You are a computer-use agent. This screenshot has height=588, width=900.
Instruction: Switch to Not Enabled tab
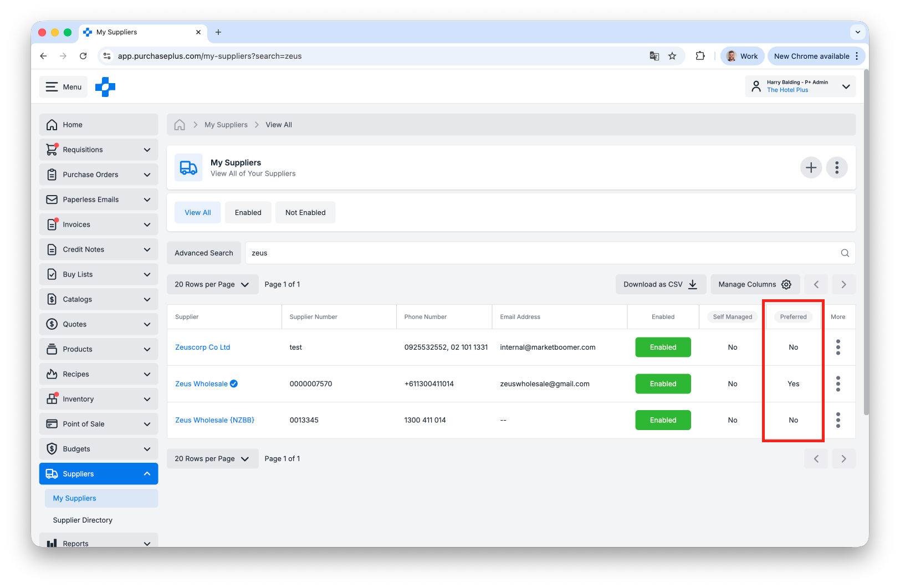[x=305, y=213]
